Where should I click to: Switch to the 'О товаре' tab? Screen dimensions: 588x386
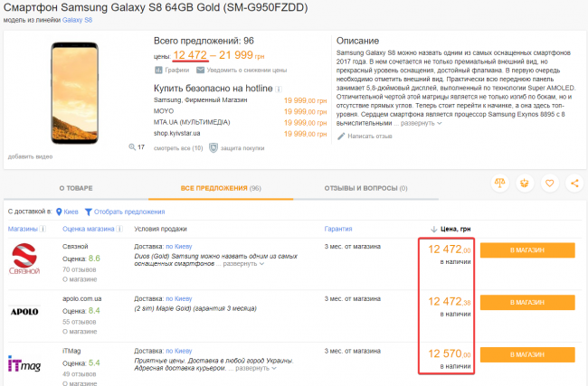(x=75, y=188)
